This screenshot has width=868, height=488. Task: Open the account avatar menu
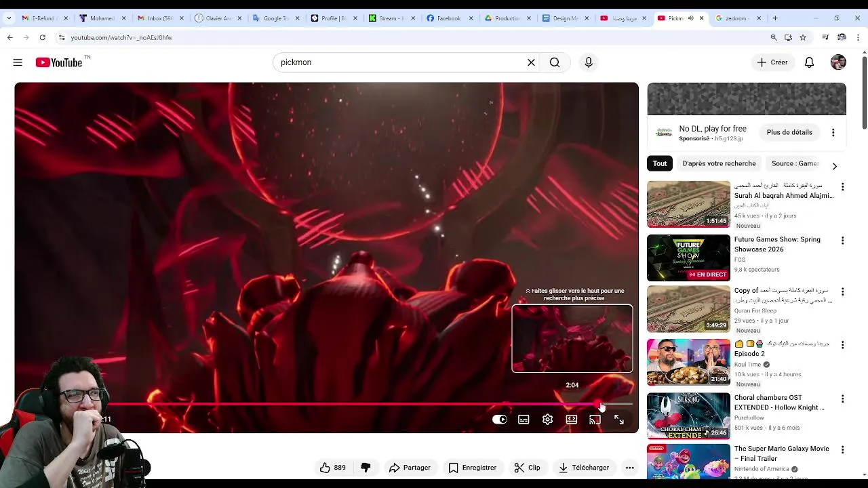(x=838, y=62)
